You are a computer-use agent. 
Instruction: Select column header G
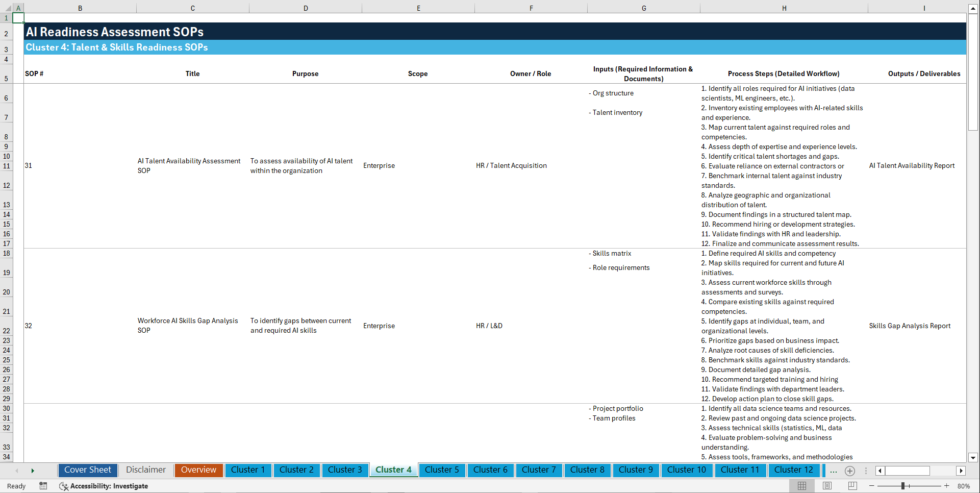tap(644, 8)
